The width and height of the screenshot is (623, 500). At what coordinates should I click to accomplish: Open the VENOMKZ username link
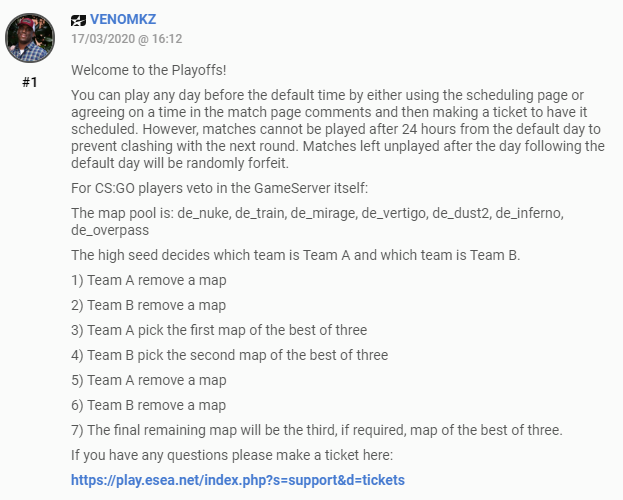[123, 19]
